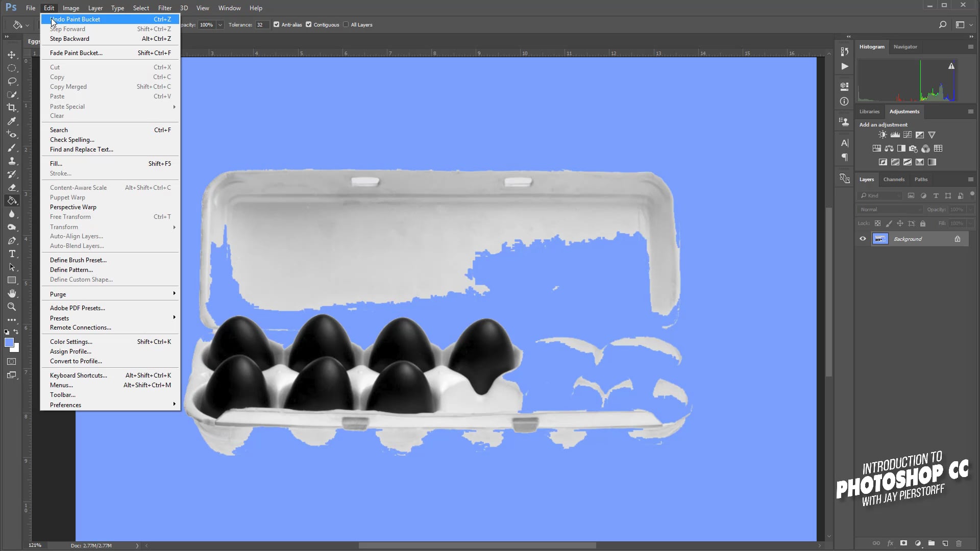Disable the Contiguous option
The height and width of the screenshot is (551, 980).
point(308,24)
